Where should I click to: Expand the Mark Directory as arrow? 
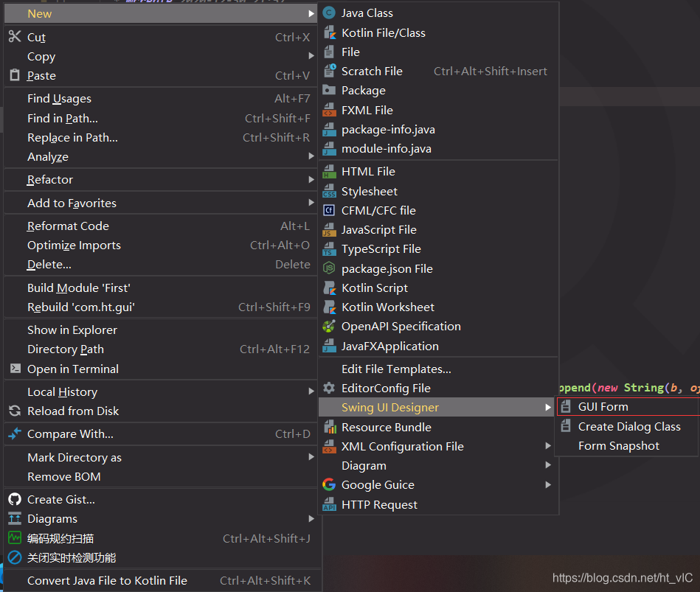pos(311,457)
